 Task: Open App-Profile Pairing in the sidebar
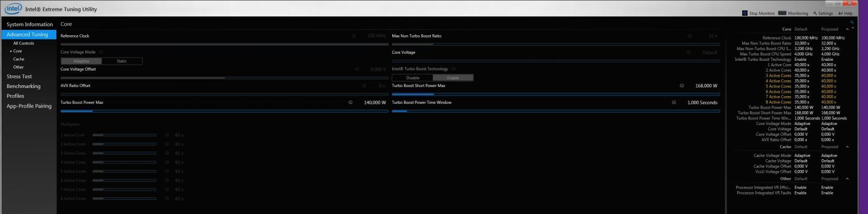tap(29, 106)
